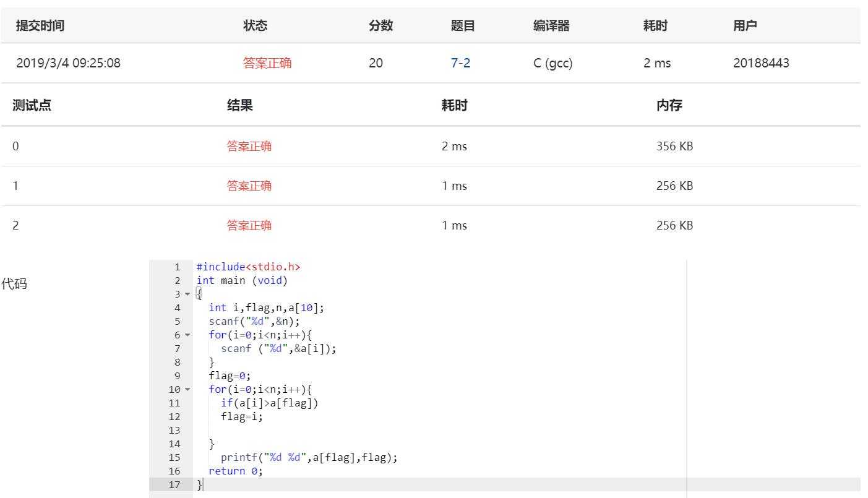Click the 代码 label
This screenshot has height=498, width=868.
tap(14, 284)
